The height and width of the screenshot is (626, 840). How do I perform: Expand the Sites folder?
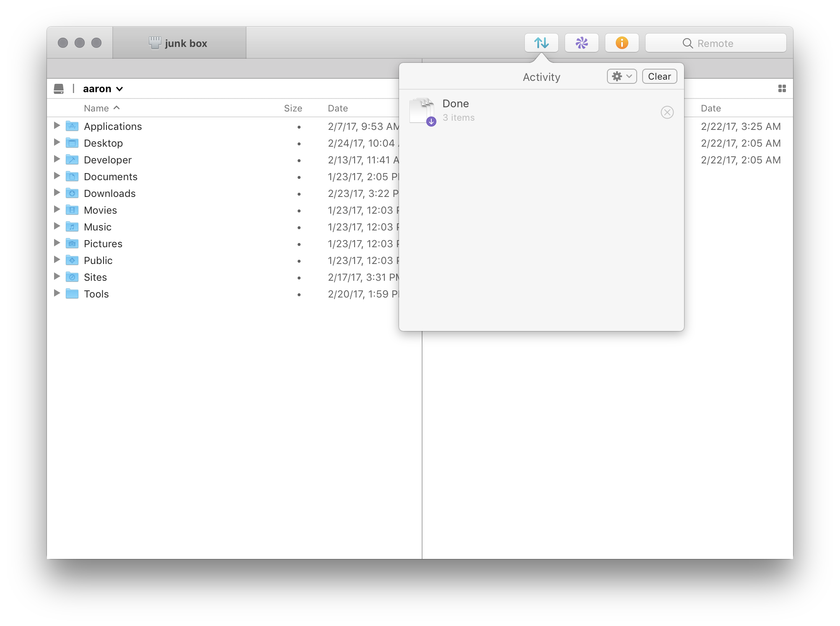tap(57, 277)
